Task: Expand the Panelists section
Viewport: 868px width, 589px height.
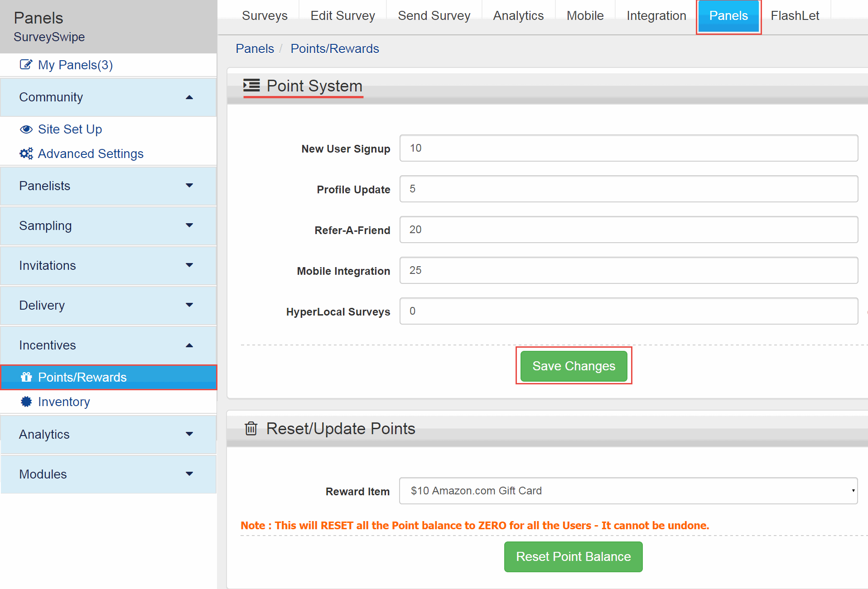Action: (x=189, y=186)
